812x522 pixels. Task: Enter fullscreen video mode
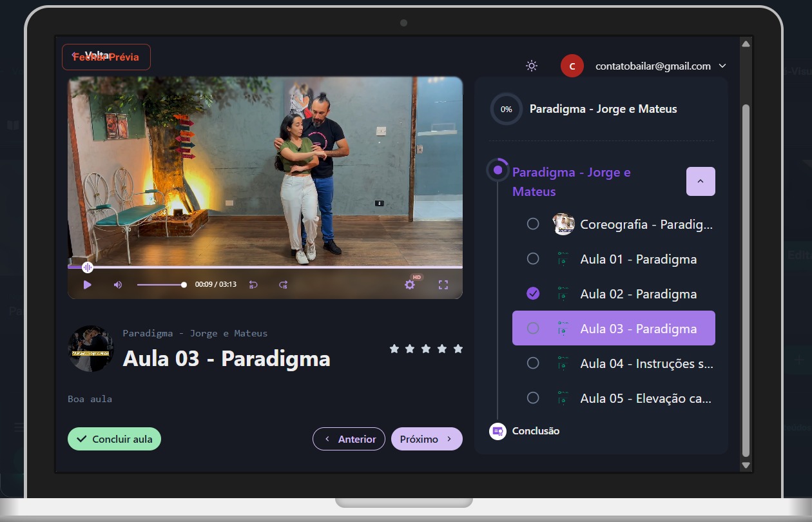pyautogui.click(x=443, y=285)
